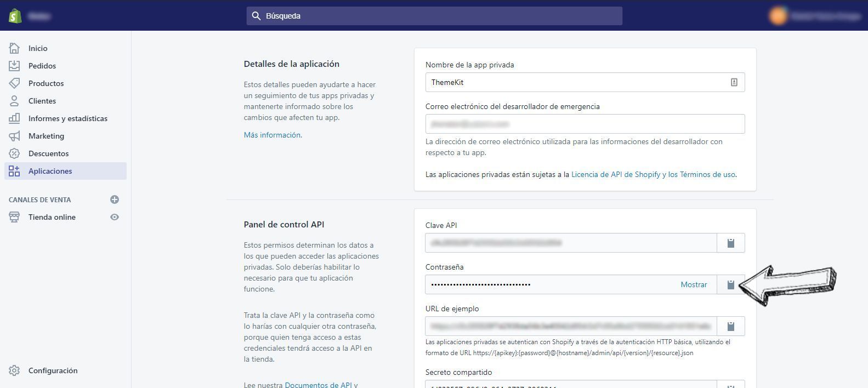Click the Marketing megaphone icon

tap(14, 136)
